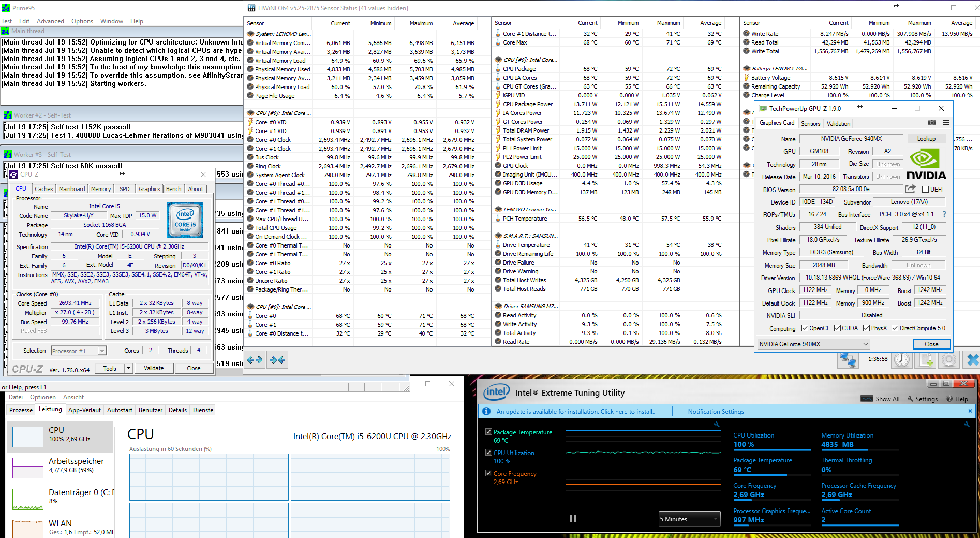The height and width of the screenshot is (538, 980).
Task: Switch to the Mainboard tab in CPU-Z
Action: (72, 189)
